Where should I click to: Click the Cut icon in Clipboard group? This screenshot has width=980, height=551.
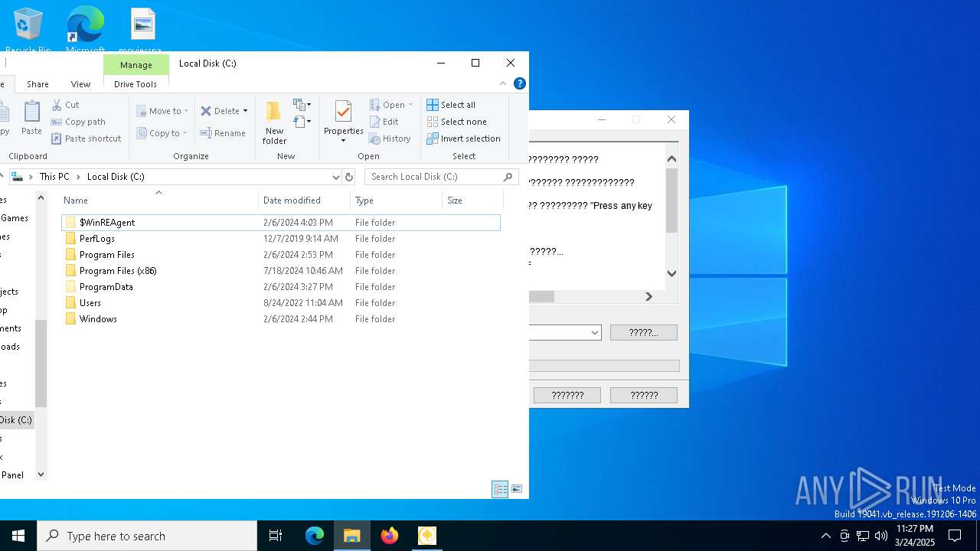click(x=57, y=105)
